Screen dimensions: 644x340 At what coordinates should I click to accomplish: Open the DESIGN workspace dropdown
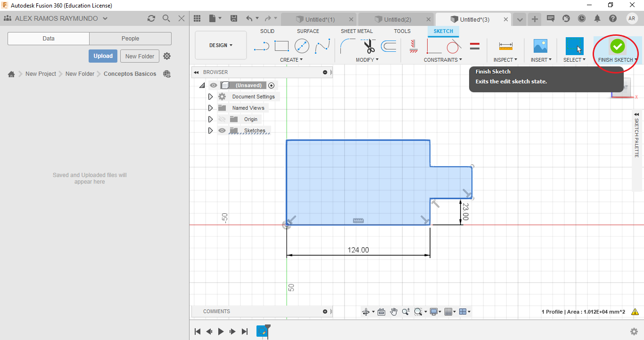[221, 45]
